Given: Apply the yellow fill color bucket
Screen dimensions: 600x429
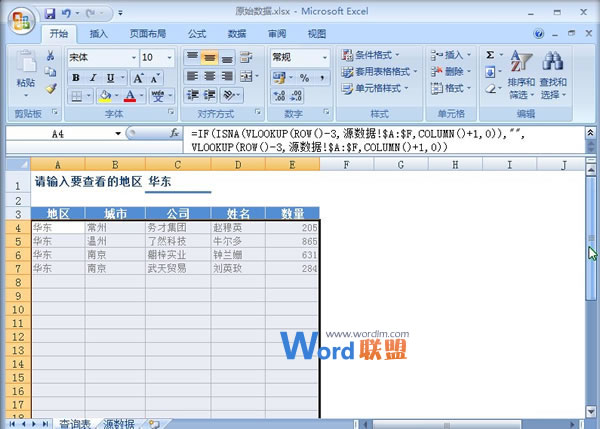Looking at the screenshot, I should (104, 96).
